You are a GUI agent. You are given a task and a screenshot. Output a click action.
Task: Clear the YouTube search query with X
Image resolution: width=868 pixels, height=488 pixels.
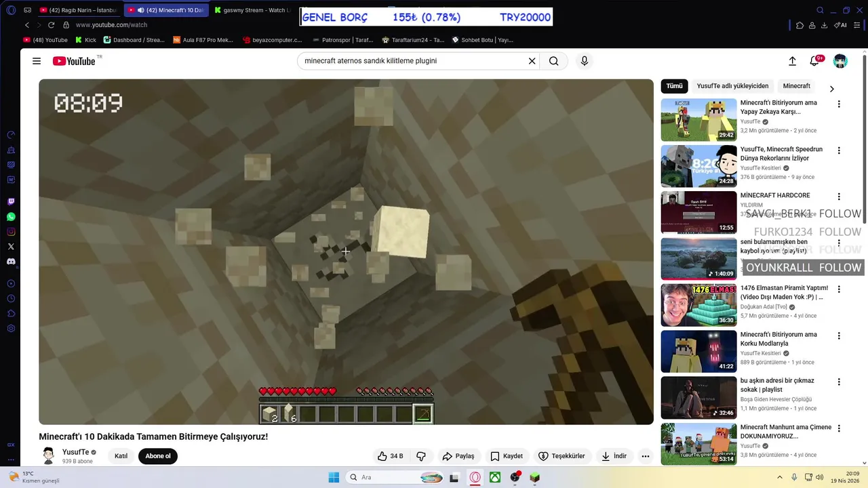(532, 61)
